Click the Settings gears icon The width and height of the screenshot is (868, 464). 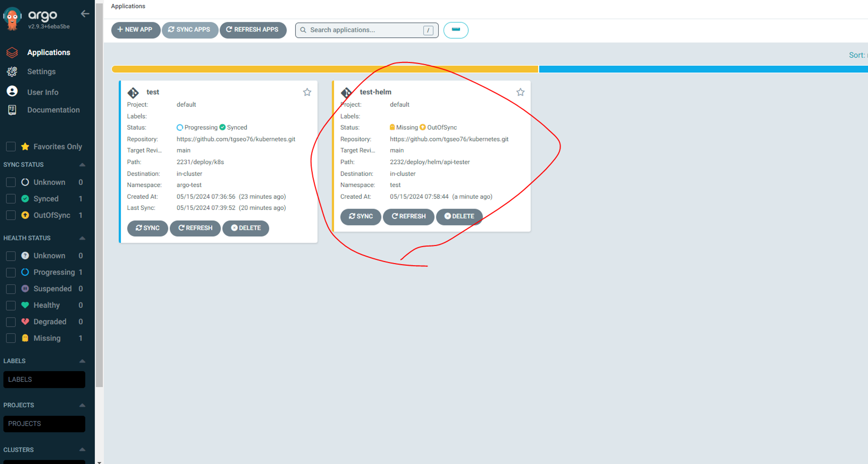click(x=12, y=72)
